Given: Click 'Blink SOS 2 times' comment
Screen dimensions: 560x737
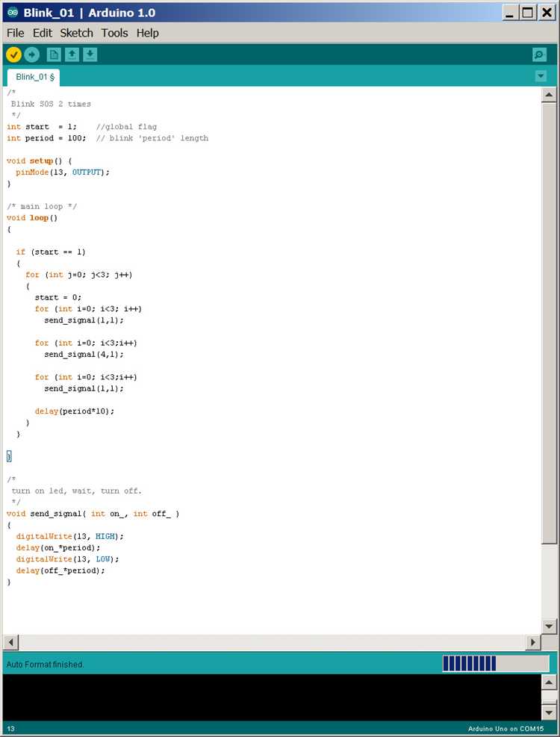Looking at the screenshot, I should click(51, 104).
